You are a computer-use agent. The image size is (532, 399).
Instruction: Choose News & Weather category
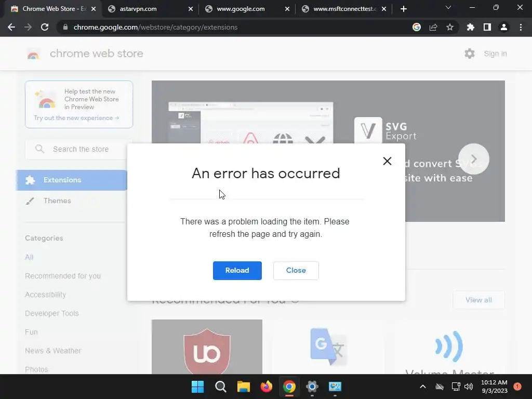click(53, 351)
